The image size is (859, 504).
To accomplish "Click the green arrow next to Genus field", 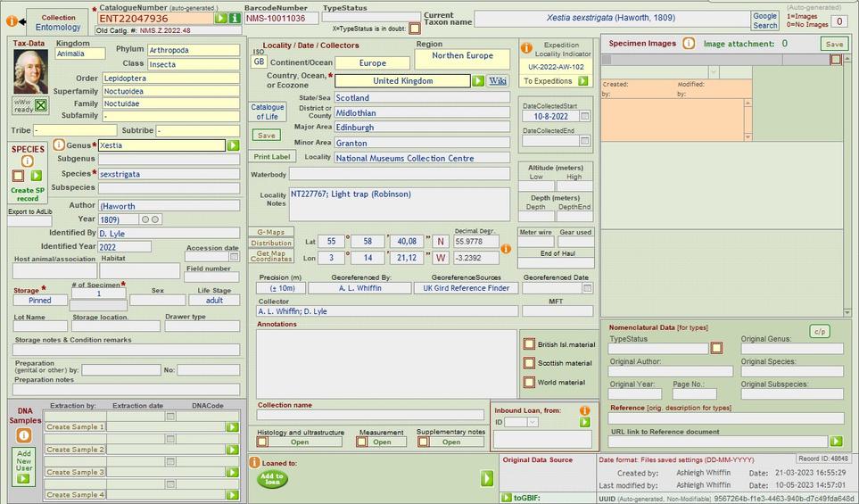I will (233, 145).
